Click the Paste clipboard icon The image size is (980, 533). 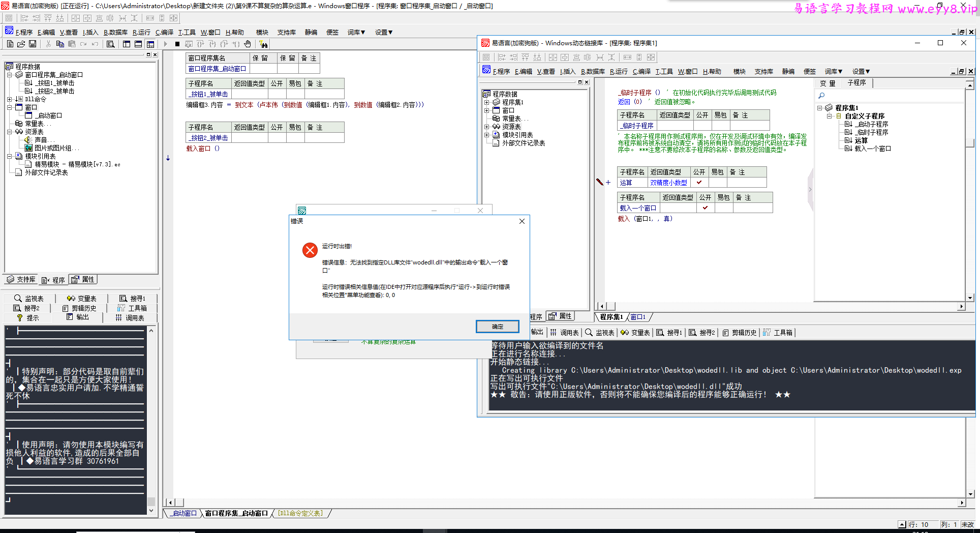72,44
